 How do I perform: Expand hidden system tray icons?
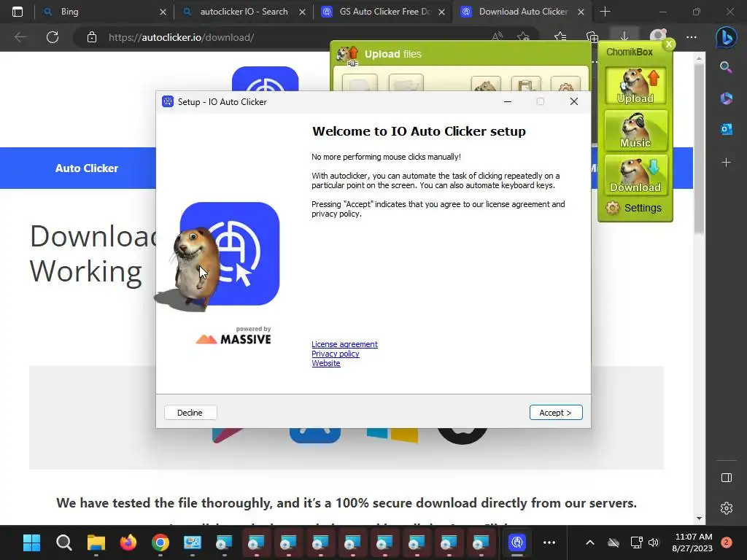(589, 542)
